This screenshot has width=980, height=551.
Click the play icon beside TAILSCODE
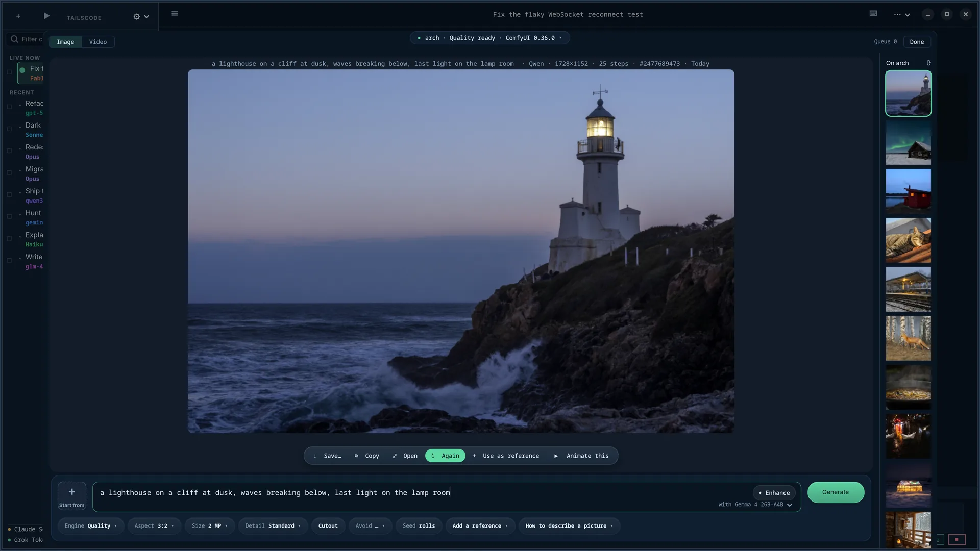[x=46, y=16]
